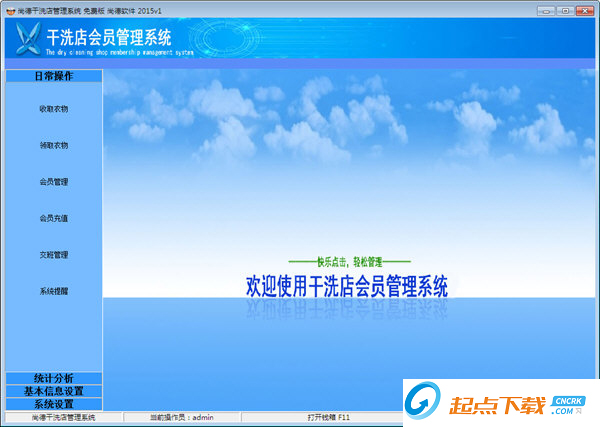Select 交班管理 in the sidebar
This screenshot has width=600, height=427.
(54, 255)
